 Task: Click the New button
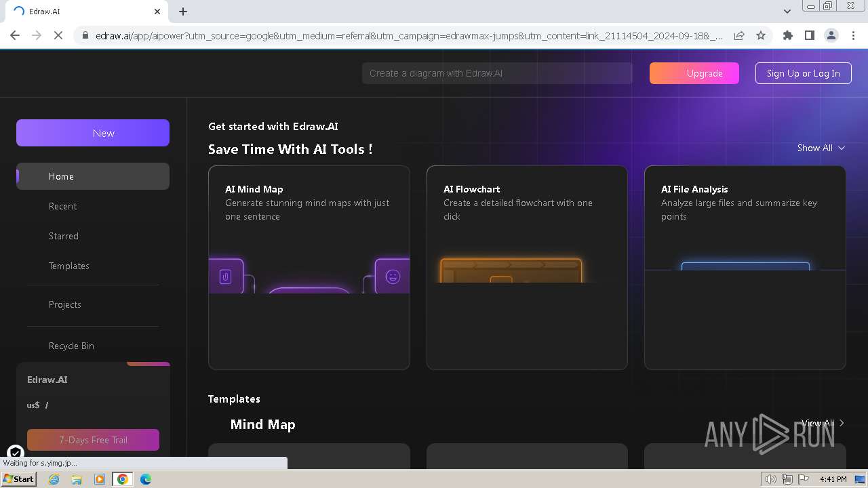tap(93, 133)
